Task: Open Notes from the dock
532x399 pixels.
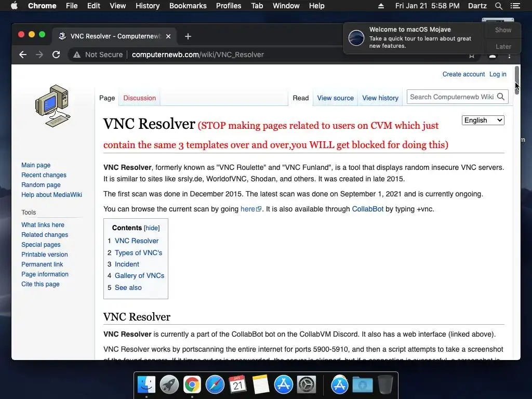Action: [261, 385]
